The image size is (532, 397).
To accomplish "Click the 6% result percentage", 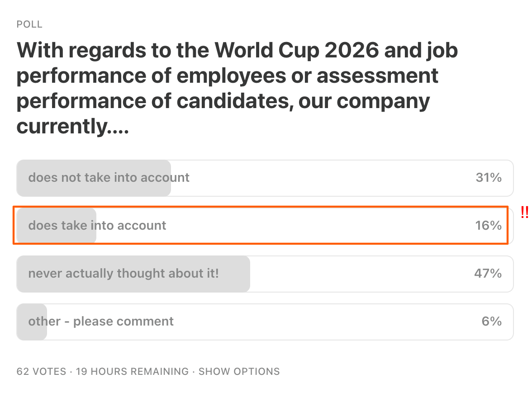I will [492, 321].
